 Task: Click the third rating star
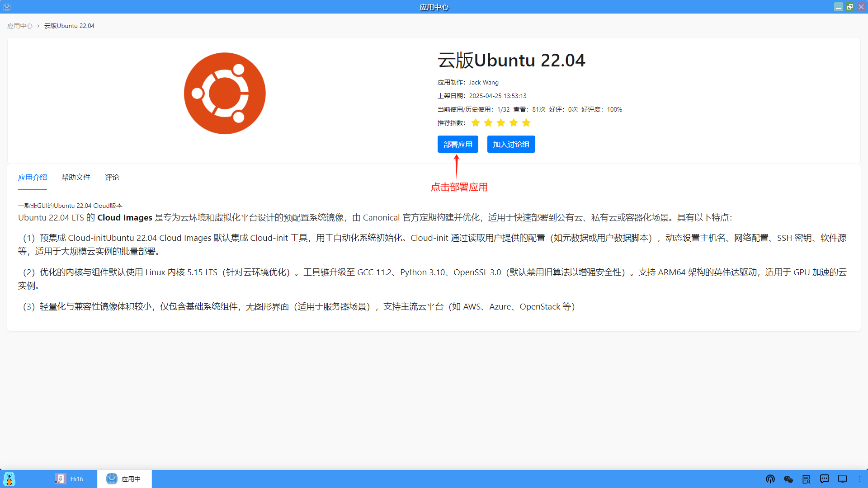pos(501,123)
